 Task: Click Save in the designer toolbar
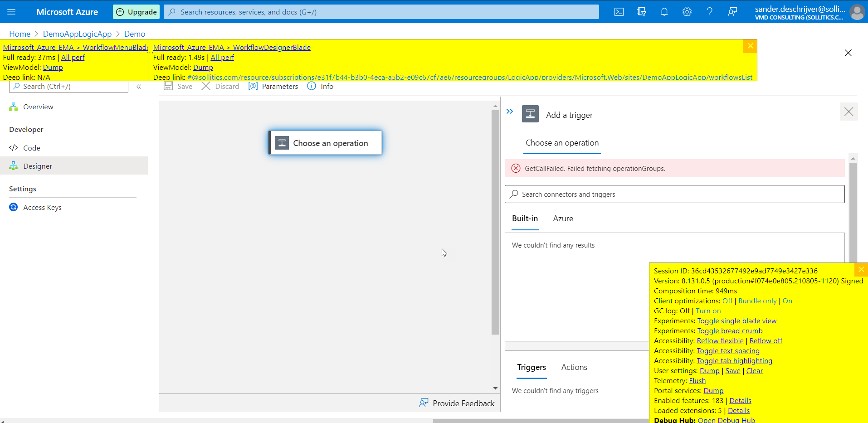tap(178, 86)
